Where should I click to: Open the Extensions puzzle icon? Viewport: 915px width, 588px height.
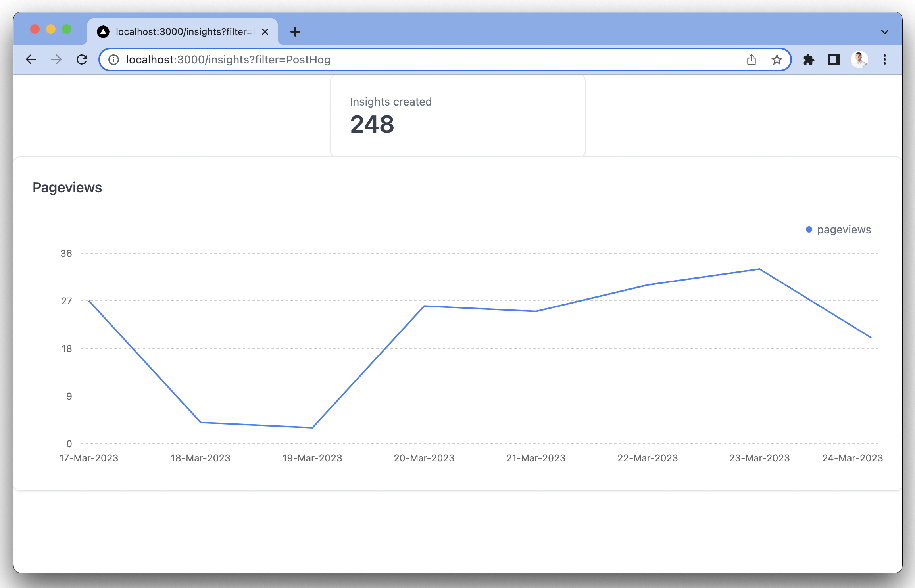(x=808, y=60)
